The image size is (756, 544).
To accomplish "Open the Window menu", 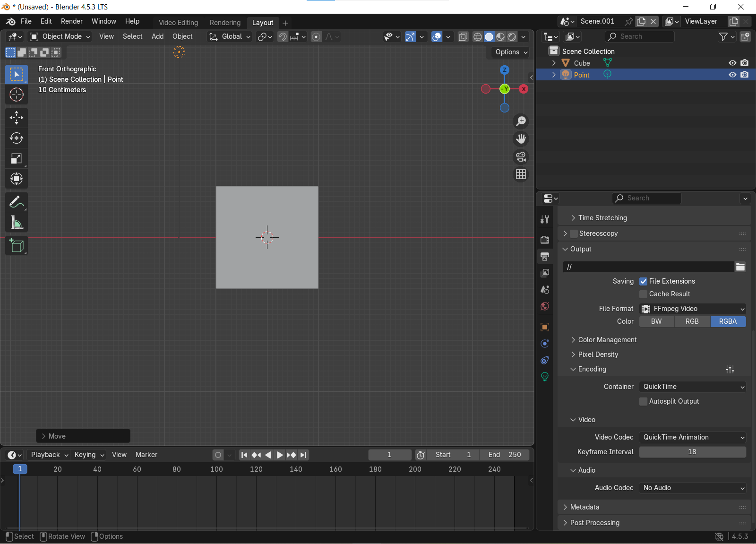I will click(x=104, y=21).
